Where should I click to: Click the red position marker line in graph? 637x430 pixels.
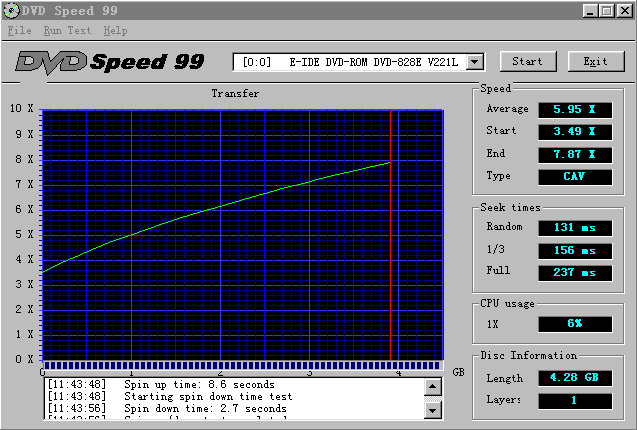(390, 235)
